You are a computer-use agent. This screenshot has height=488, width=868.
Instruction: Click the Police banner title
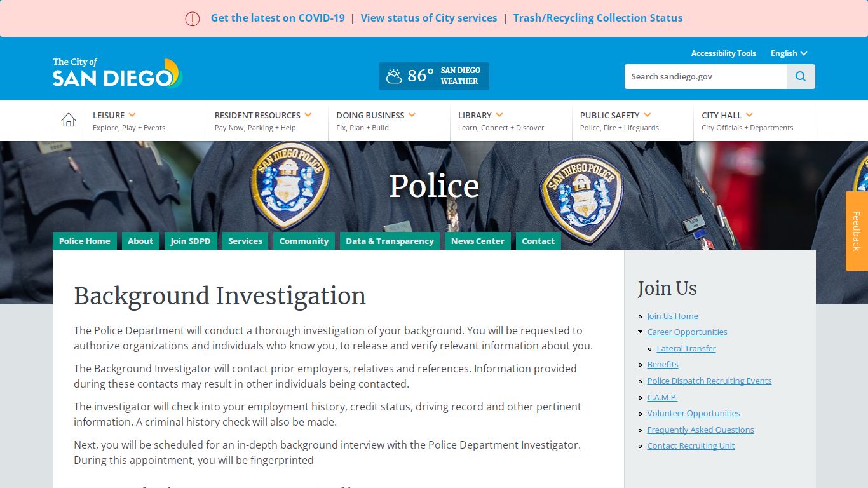[434, 186]
